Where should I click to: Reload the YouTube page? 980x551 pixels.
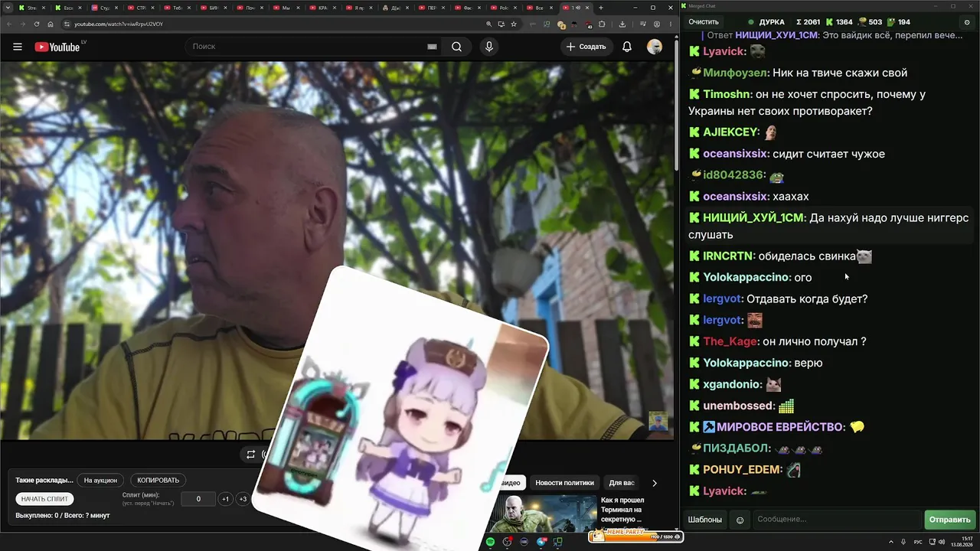point(36,24)
